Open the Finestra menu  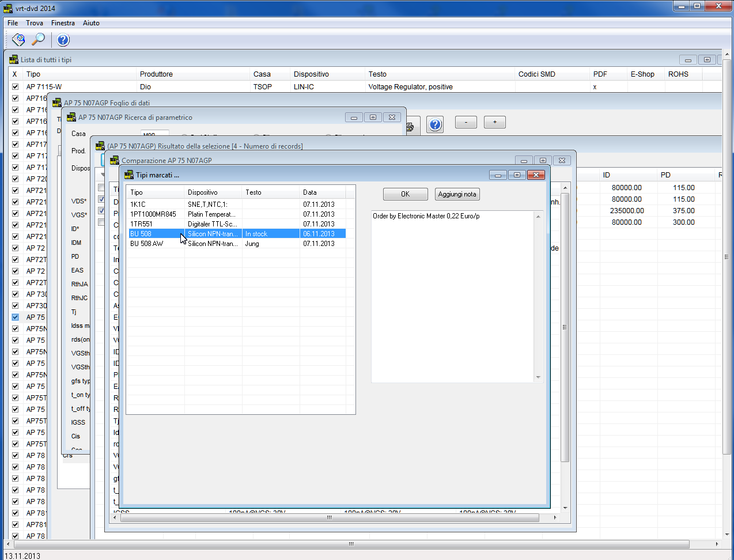tap(63, 23)
